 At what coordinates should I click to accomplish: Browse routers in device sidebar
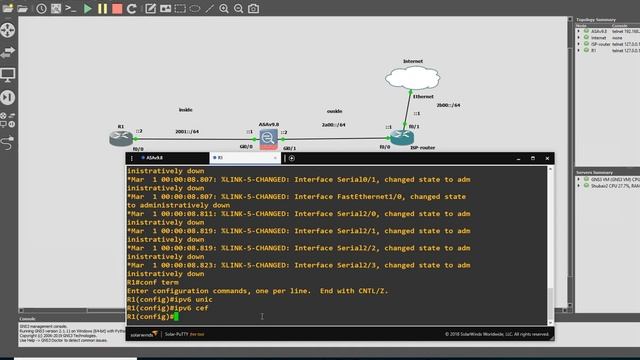tap(8, 30)
